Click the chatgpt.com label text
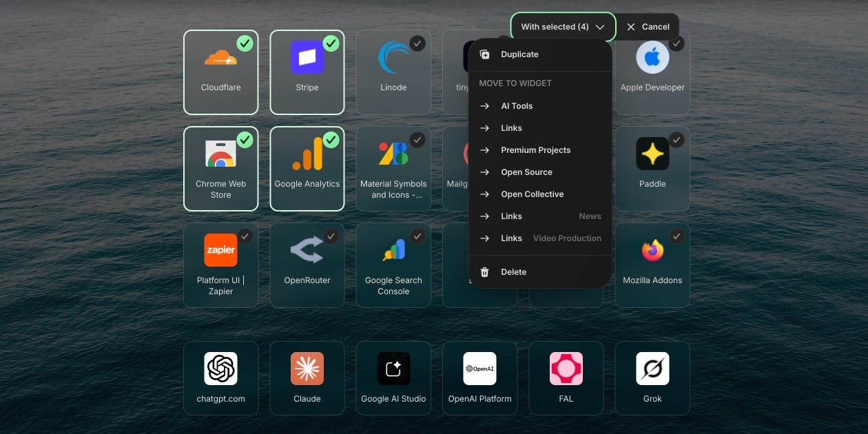This screenshot has width=868, height=434. 220,399
